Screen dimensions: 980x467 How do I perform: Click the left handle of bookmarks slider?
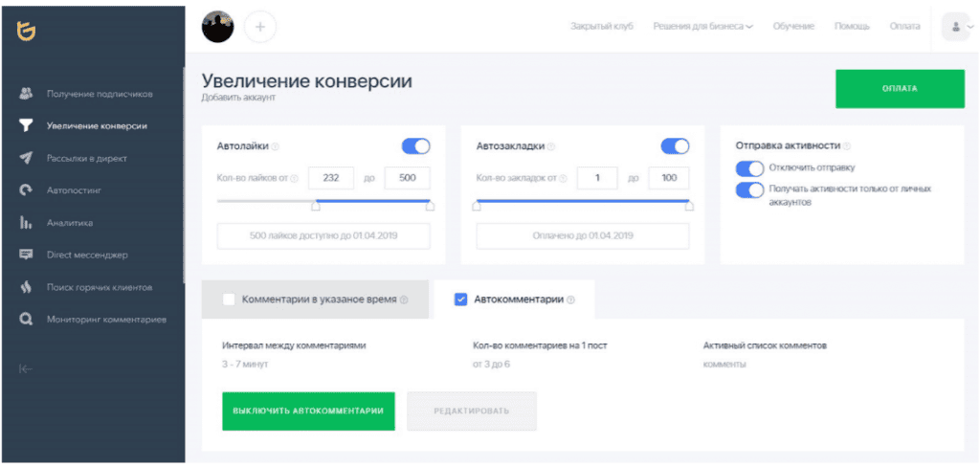point(477,205)
